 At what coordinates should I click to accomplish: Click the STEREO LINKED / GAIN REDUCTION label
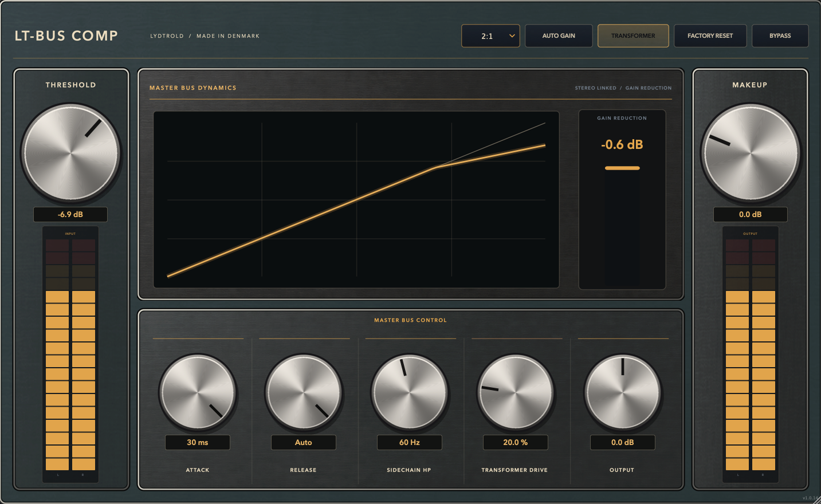tap(623, 88)
